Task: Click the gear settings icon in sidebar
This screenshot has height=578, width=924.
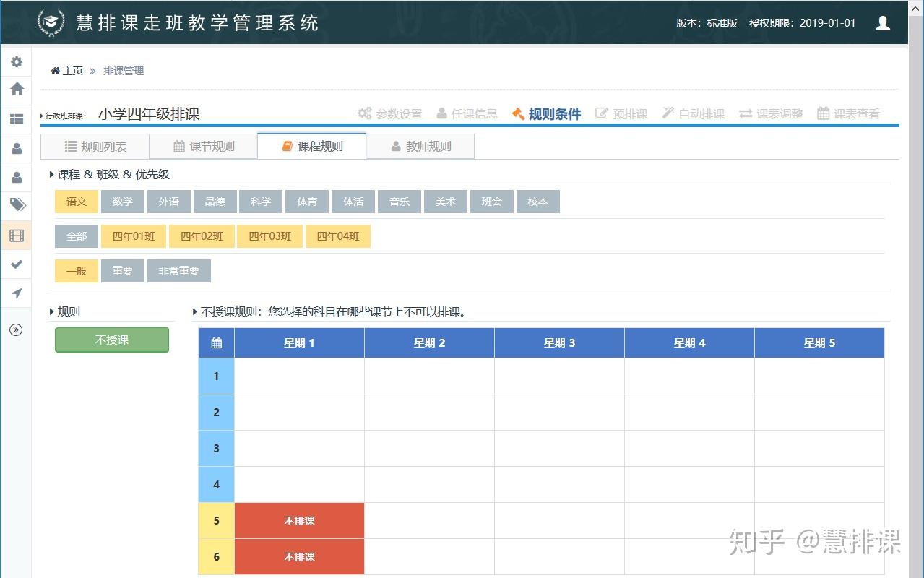Action: point(16,61)
